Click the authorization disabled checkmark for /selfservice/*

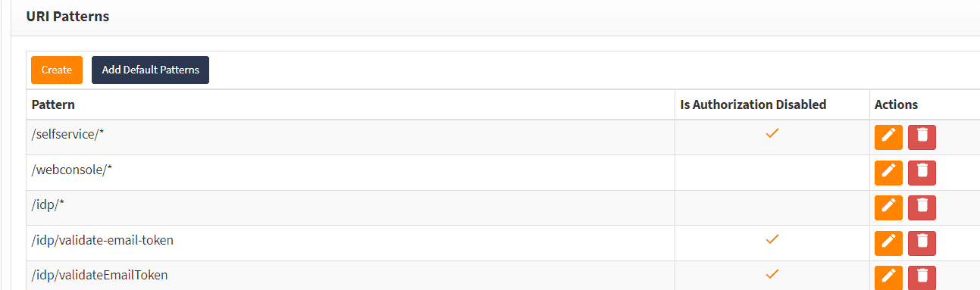(x=772, y=133)
